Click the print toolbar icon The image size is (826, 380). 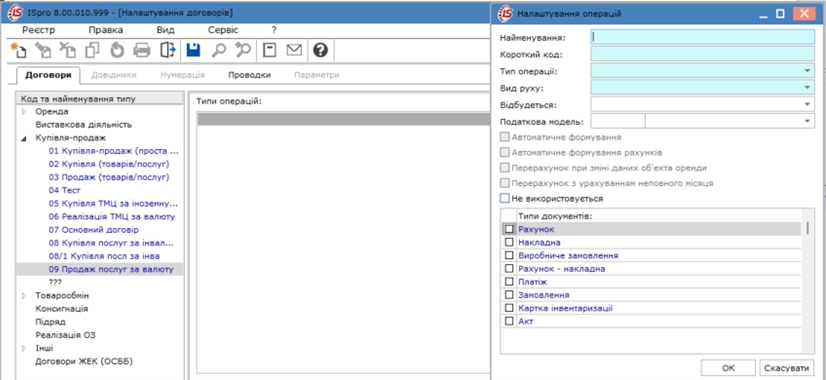[x=141, y=50]
